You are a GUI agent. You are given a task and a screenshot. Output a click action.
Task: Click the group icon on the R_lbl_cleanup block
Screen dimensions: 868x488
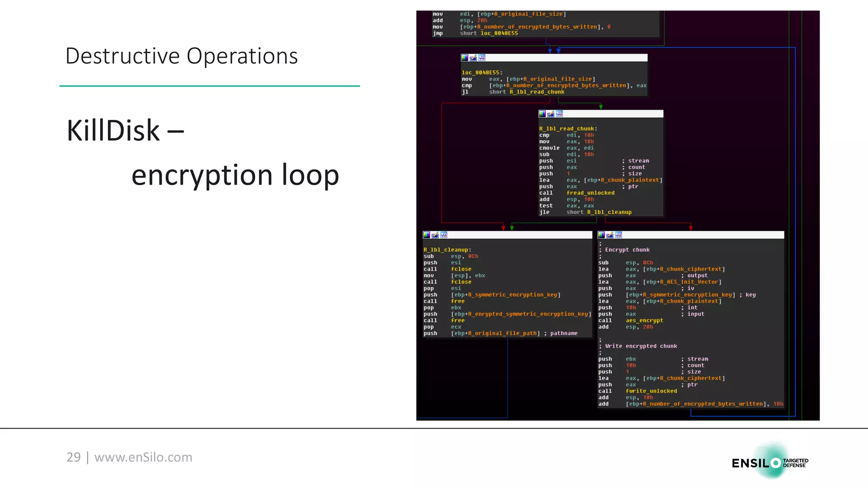[444, 235]
